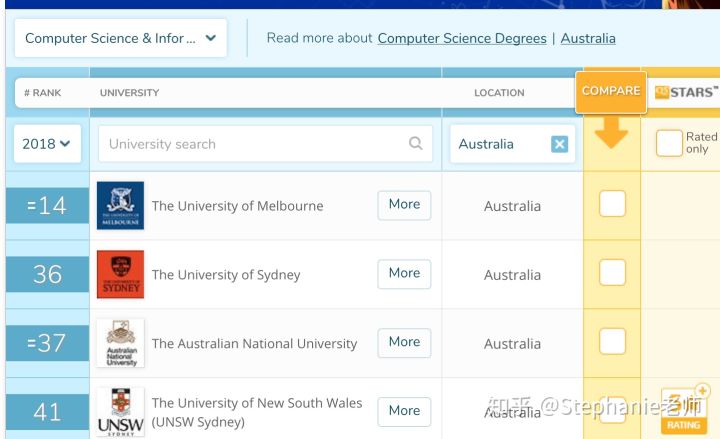Open the Australia location filter box
This screenshot has height=439, width=720.
512,144
